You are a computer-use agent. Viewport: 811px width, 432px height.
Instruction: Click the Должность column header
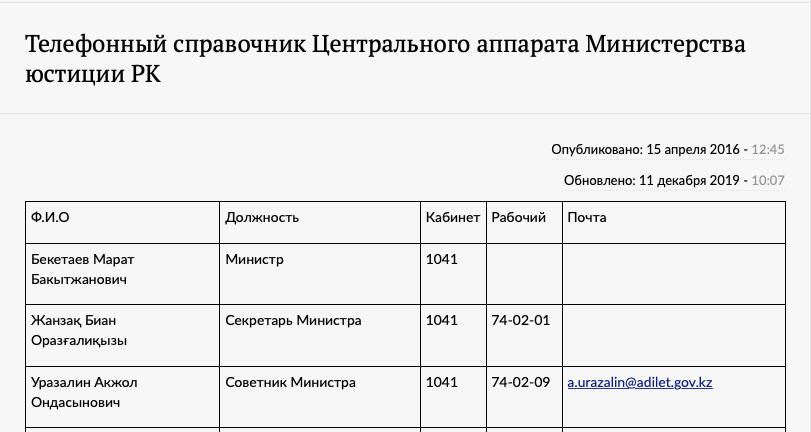point(262,217)
